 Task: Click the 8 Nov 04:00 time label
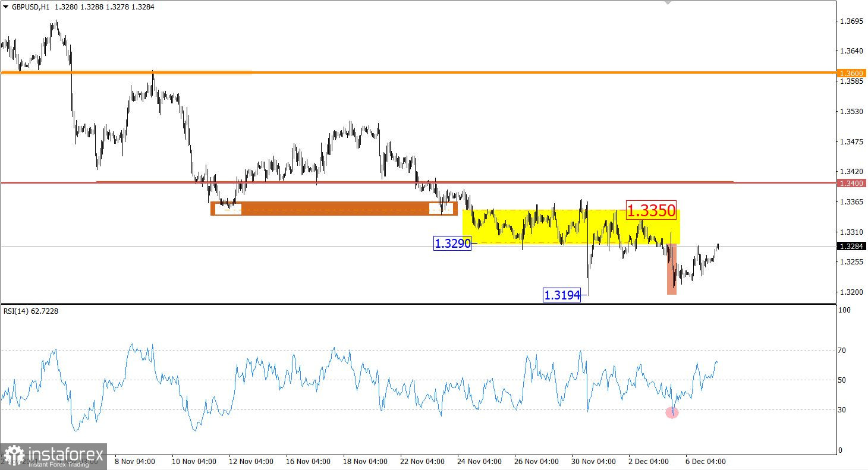(135, 462)
